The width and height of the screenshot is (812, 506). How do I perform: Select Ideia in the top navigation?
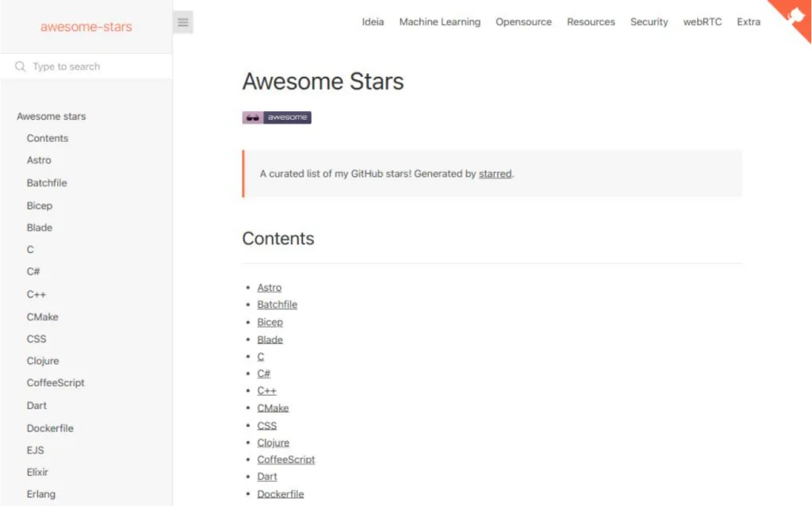[373, 22]
